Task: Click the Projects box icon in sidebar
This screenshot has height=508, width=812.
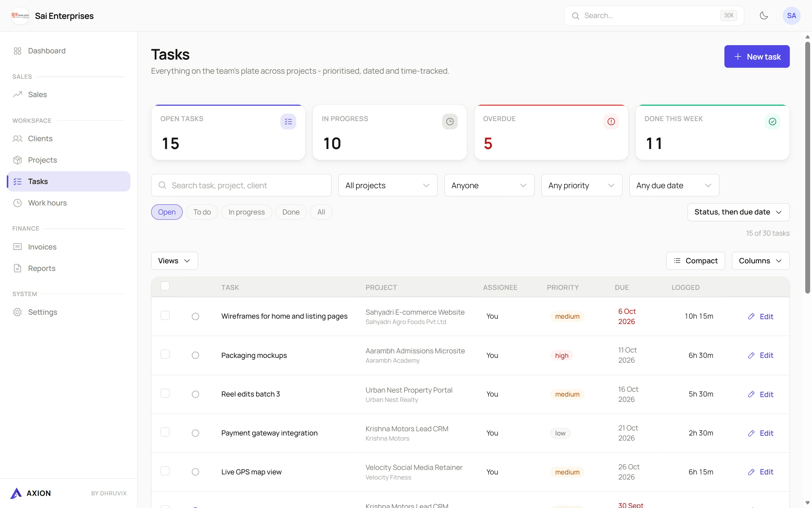Action: (x=17, y=160)
